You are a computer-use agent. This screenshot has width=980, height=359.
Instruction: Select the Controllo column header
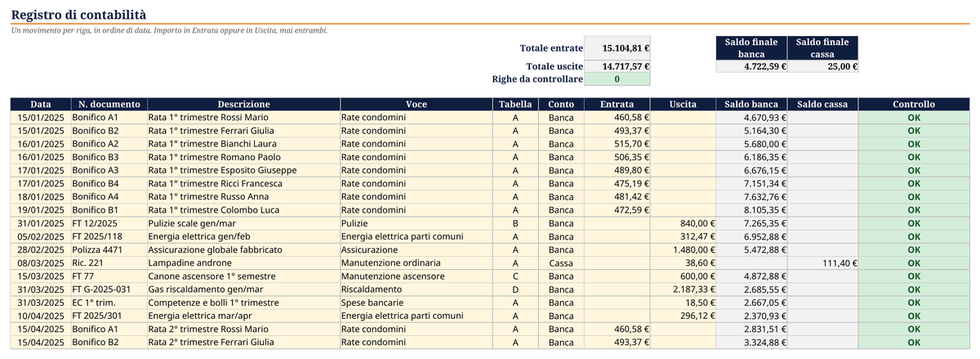click(x=914, y=105)
